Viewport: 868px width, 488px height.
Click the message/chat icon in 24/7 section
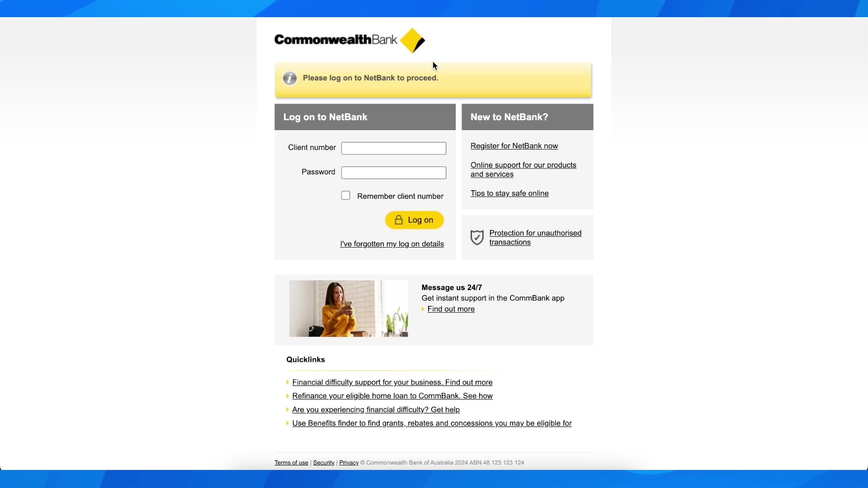pyautogui.click(x=424, y=309)
